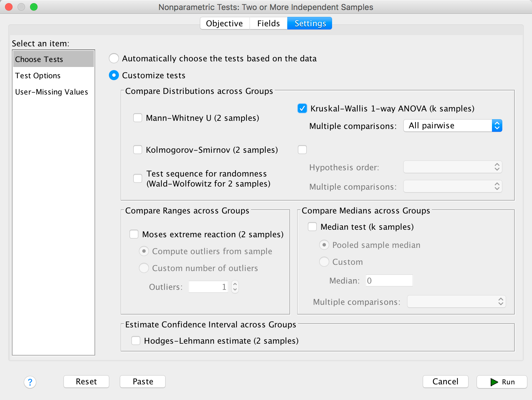
Task: Click the help question mark icon
Action: (30, 382)
